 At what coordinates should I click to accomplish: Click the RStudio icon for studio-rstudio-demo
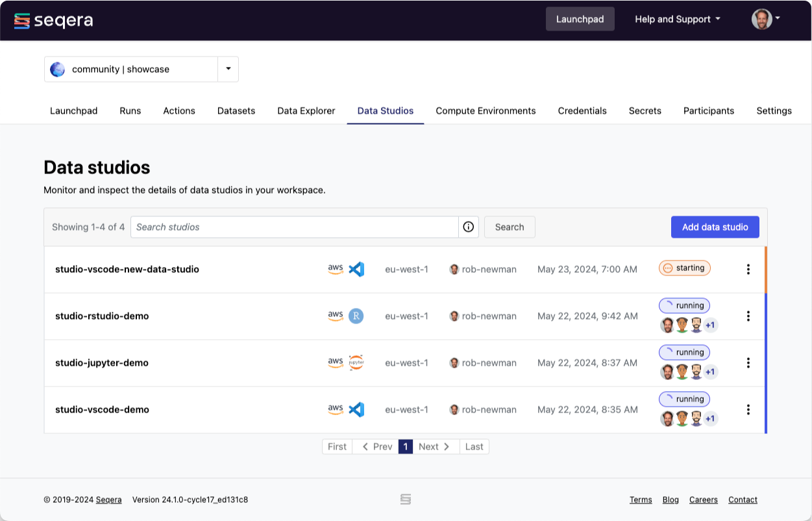(356, 316)
